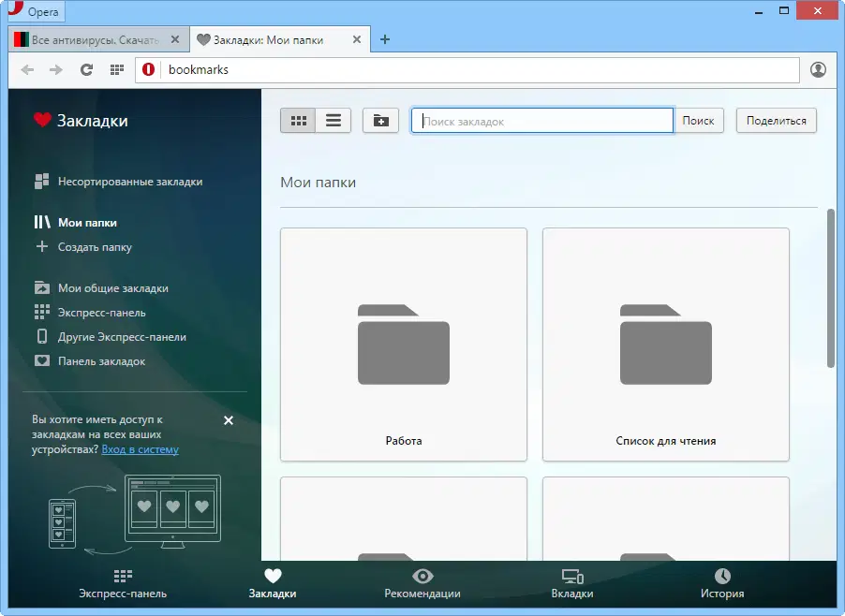Show Вкладки via the bottom bar
This screenshot has height=616, width=845.
coord(572,580)
